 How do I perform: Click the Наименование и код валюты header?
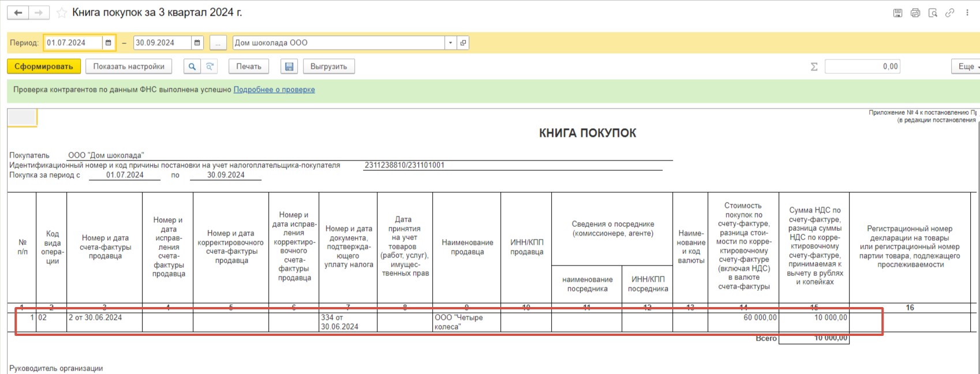tap(690, 248)
